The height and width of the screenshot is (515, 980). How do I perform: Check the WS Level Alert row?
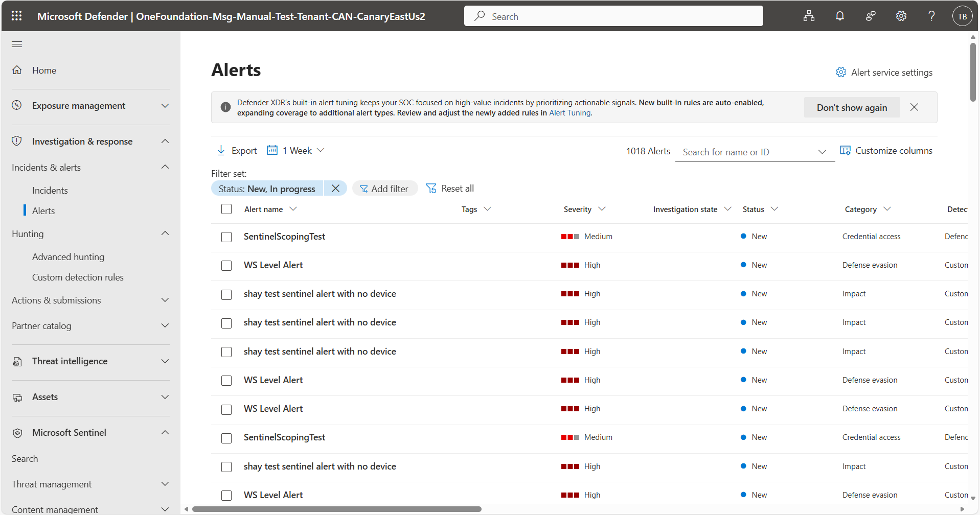pyautogui.click(x=226, y=266)
